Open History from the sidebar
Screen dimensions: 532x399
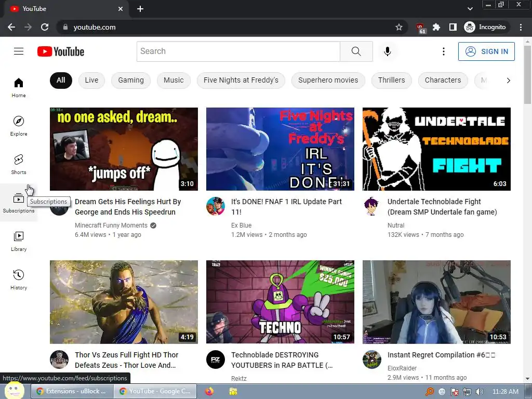19,280
